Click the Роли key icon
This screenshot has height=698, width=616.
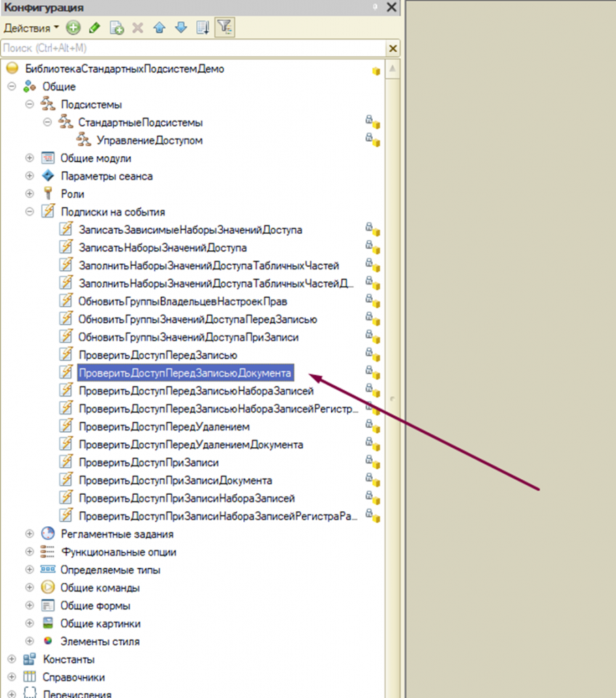[x=48, y=194]
